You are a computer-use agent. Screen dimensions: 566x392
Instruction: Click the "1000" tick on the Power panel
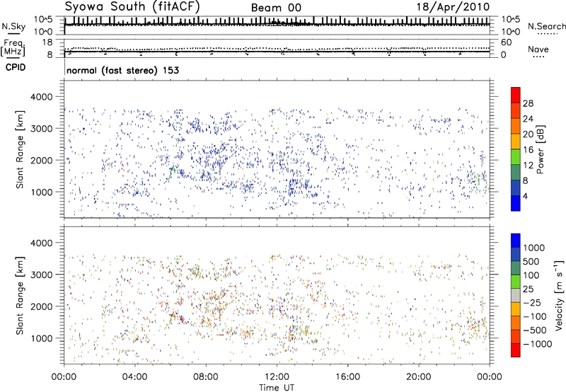[x=42, y=192]
